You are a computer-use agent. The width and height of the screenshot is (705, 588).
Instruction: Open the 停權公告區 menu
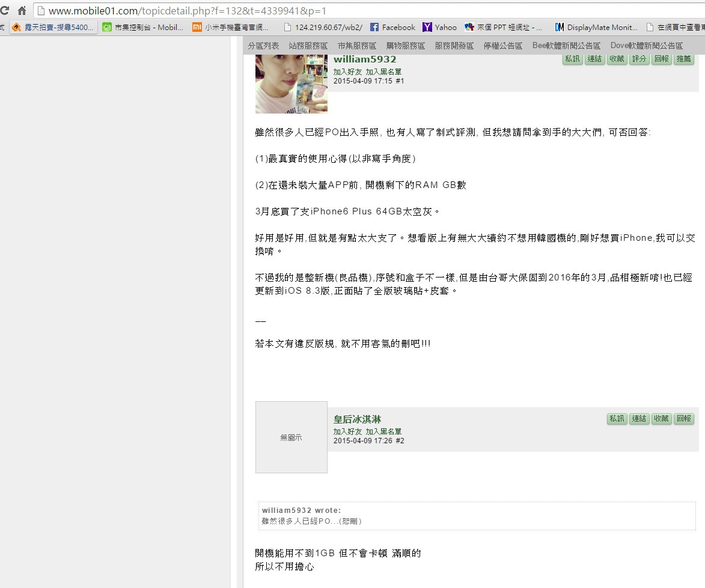(x=502, y=46)
